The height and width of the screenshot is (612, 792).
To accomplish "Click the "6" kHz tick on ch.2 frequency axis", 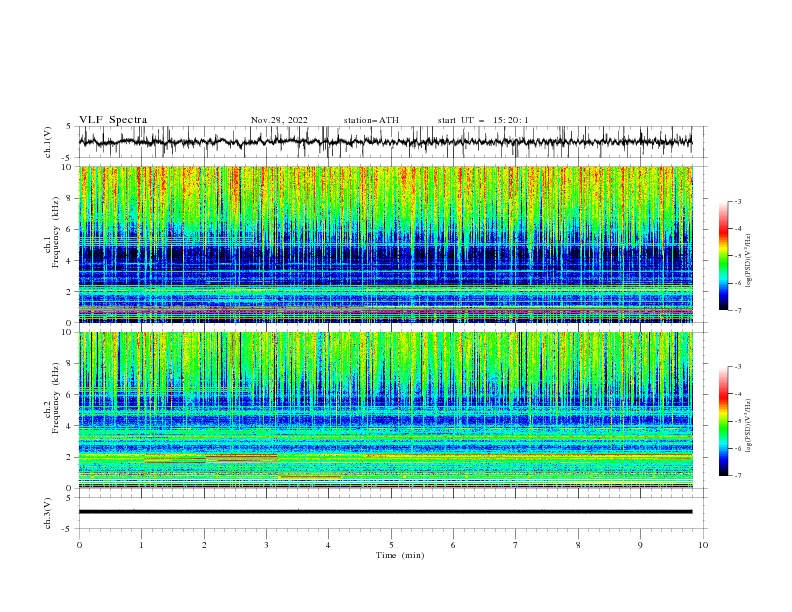I will (70, 395).
